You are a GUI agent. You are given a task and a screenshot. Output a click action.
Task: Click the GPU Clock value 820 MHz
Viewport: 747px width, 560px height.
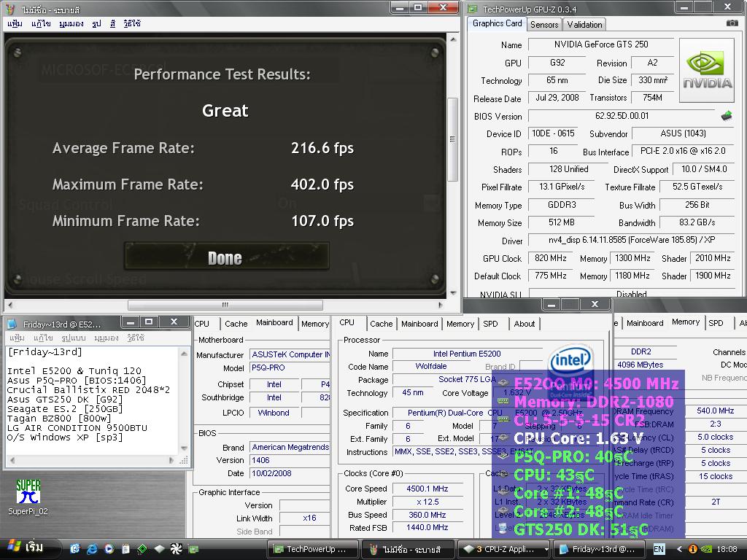coord(550,258)
